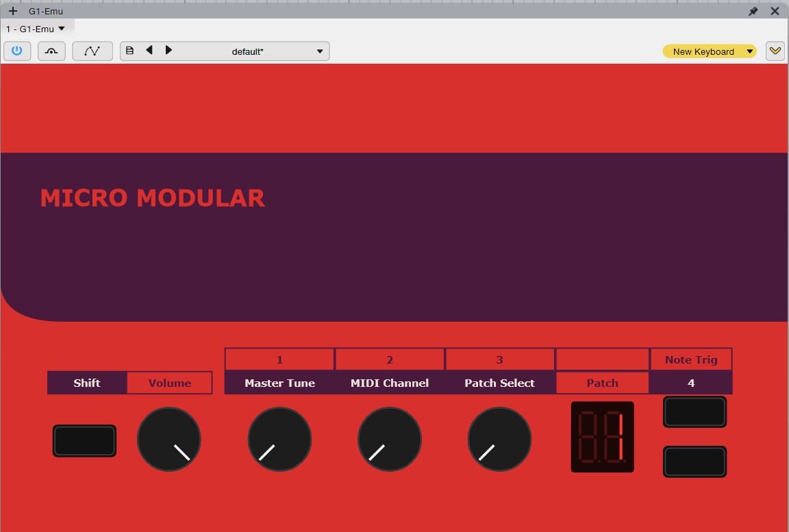Image resolution: width=789 pixels, height=532 pixels.
Task: Click the Patch Select knob
Action: 500,439
